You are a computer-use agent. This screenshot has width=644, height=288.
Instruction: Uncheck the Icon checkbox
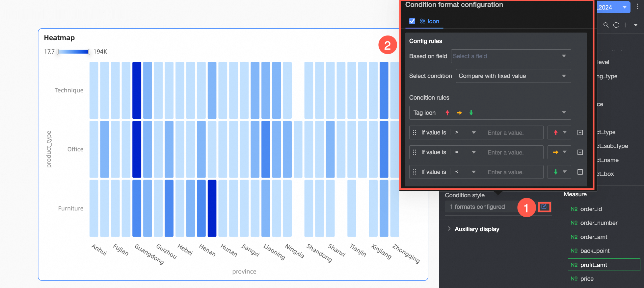[x=412, y=21]
